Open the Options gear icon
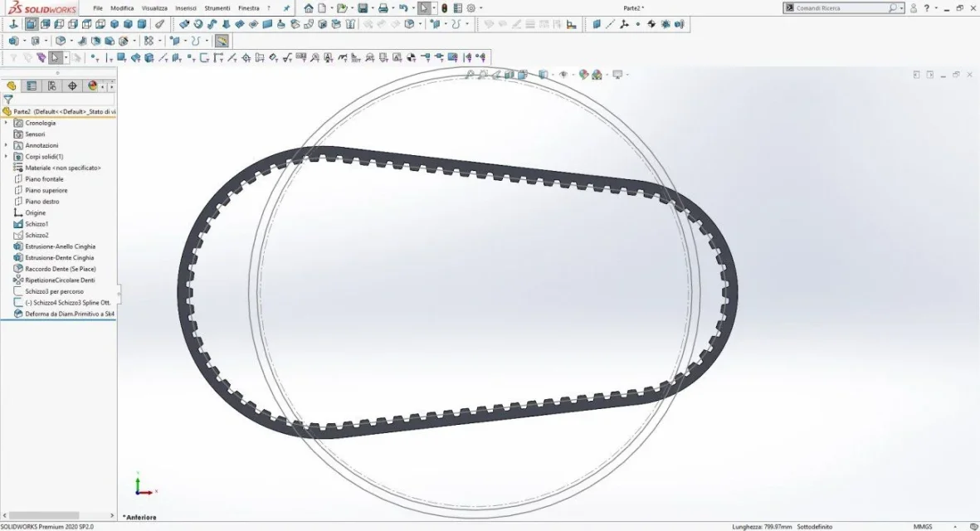This screenshot has height=531, width=980. 471,8
